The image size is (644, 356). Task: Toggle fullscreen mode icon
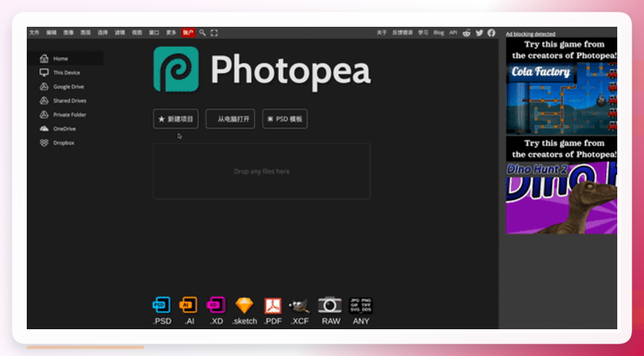[x=214, y=33]
